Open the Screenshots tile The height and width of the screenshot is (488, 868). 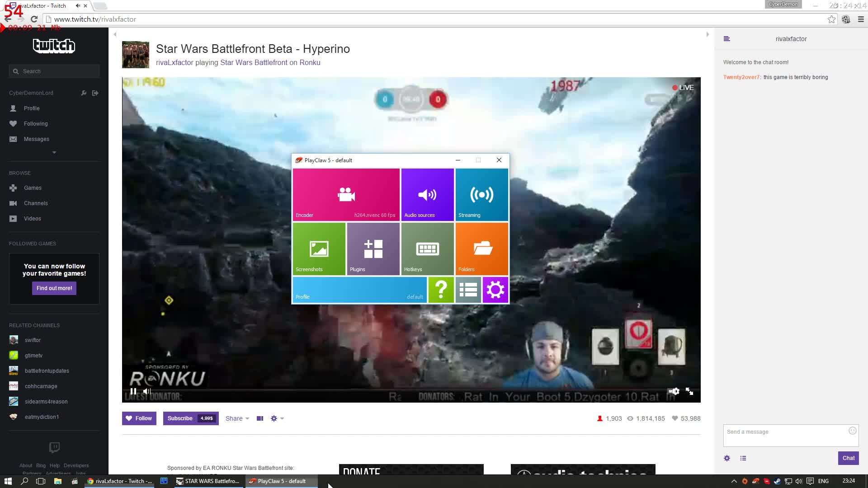(x=319, y=249)
